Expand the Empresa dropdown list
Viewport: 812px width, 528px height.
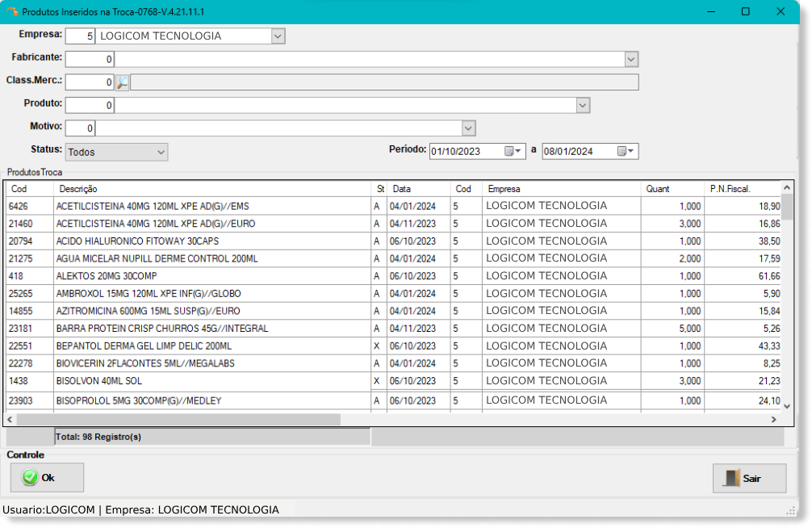tap(278, 36)
